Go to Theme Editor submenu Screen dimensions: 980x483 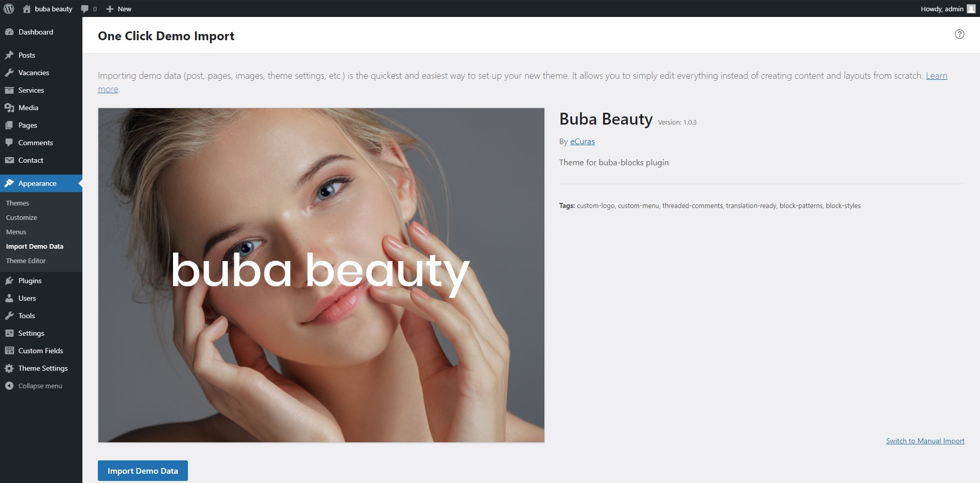click(26, 261)
